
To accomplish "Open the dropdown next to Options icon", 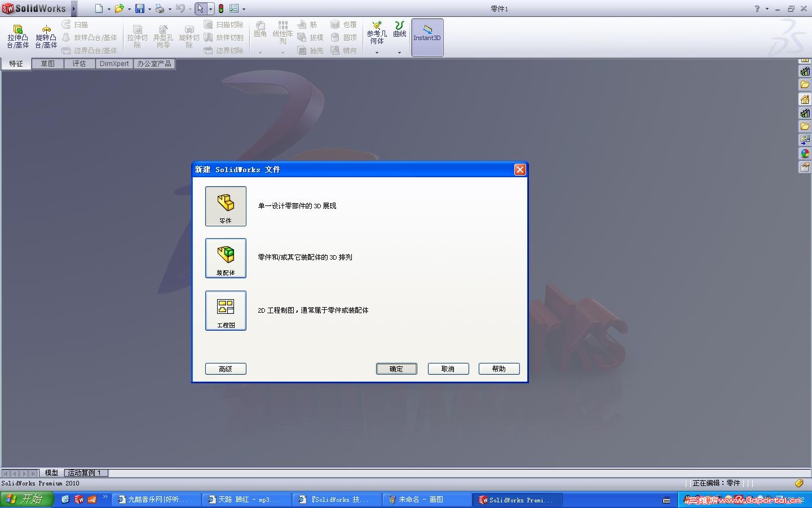I will click(x=244, y=9).
